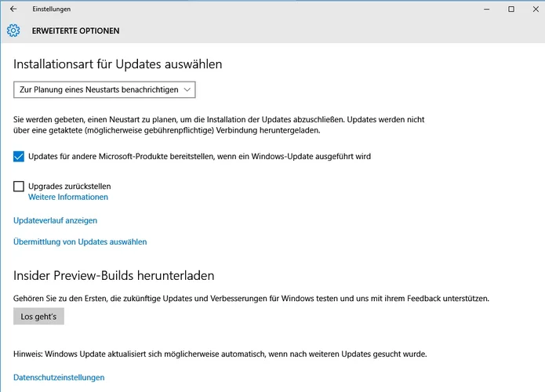Screen dimensions: 545x392
Task: Click the 'Einstellungen' window title text
Action: [52, 9]
